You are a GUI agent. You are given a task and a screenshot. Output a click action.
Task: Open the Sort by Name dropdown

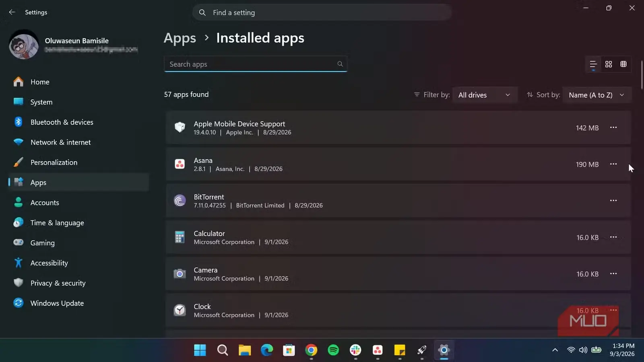(597, 95)
